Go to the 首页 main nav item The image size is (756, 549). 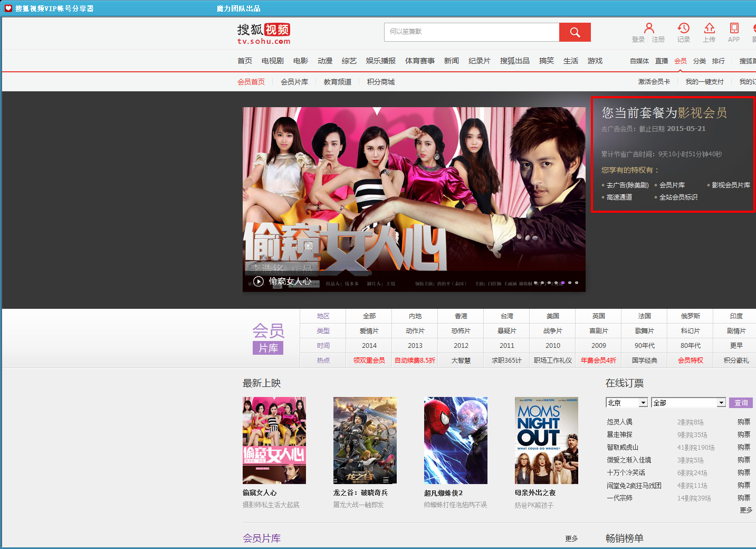(x=245, y=61)
